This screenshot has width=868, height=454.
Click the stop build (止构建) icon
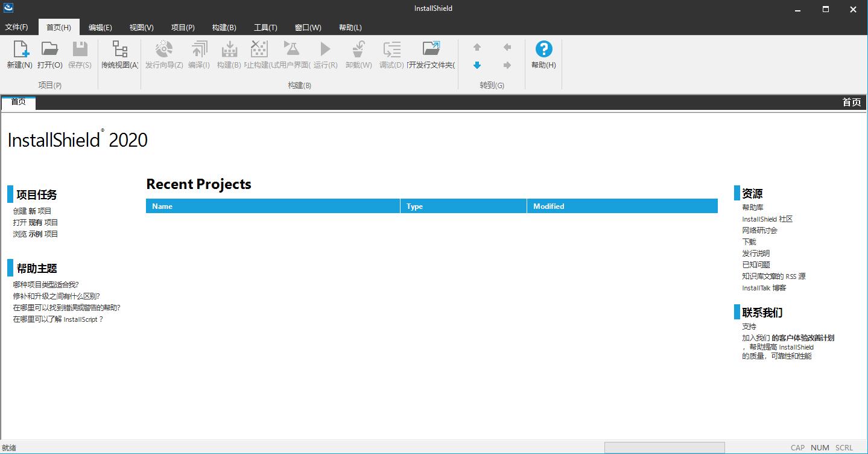[x=259, y=49]
